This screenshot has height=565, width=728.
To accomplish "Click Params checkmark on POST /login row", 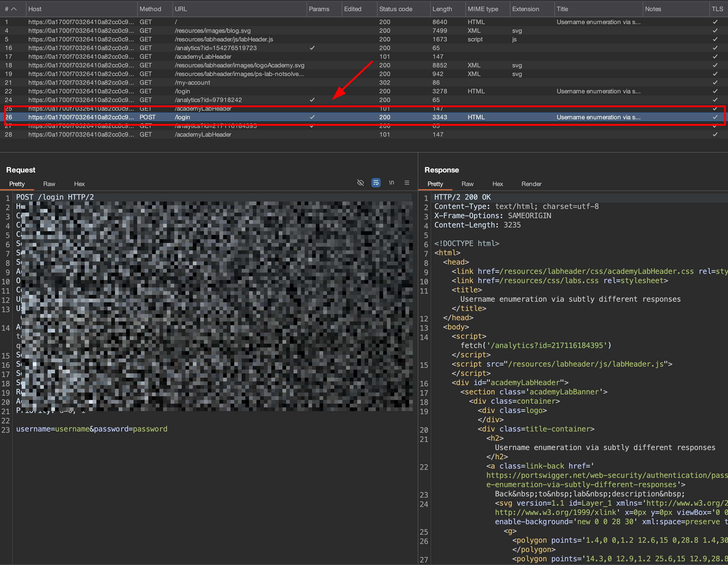I will click(312, 117).
